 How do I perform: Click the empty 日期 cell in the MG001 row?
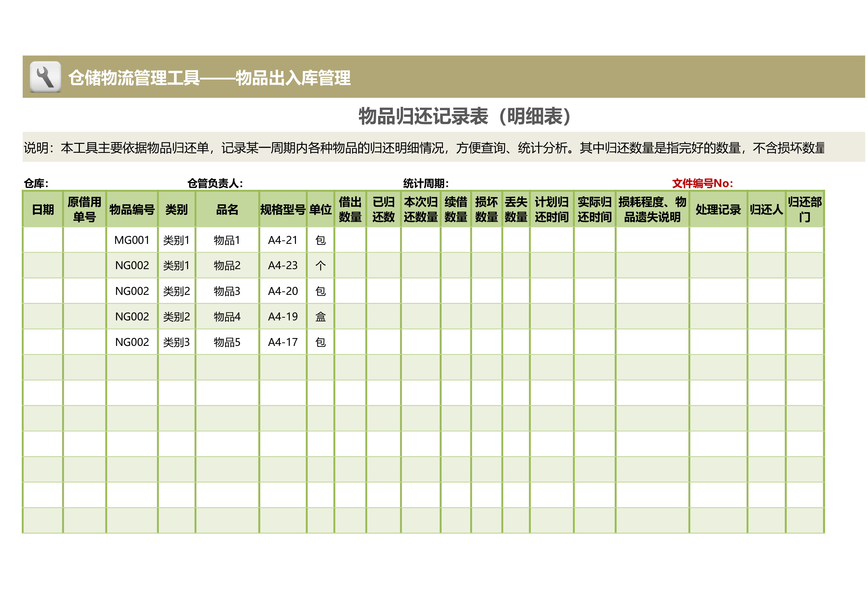(x=43, y=240)
